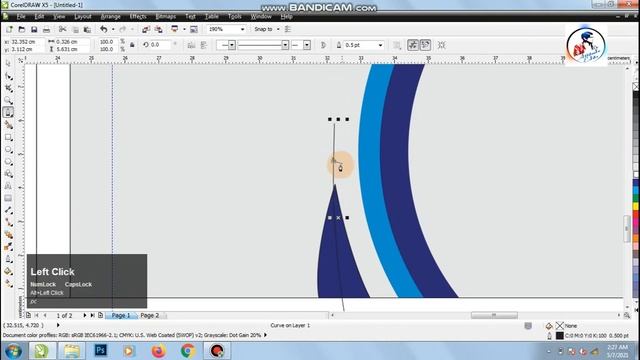
Task: Click the Print icon
Action: click(47, 29)
